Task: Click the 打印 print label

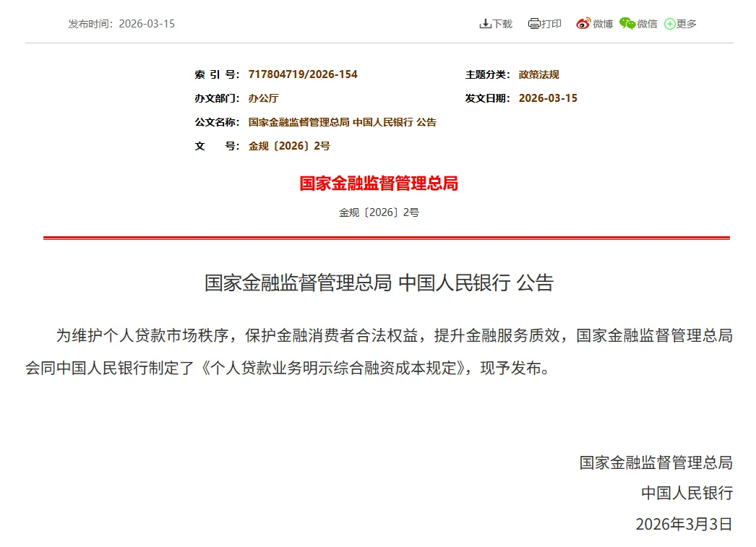Action: coord(551,24)
